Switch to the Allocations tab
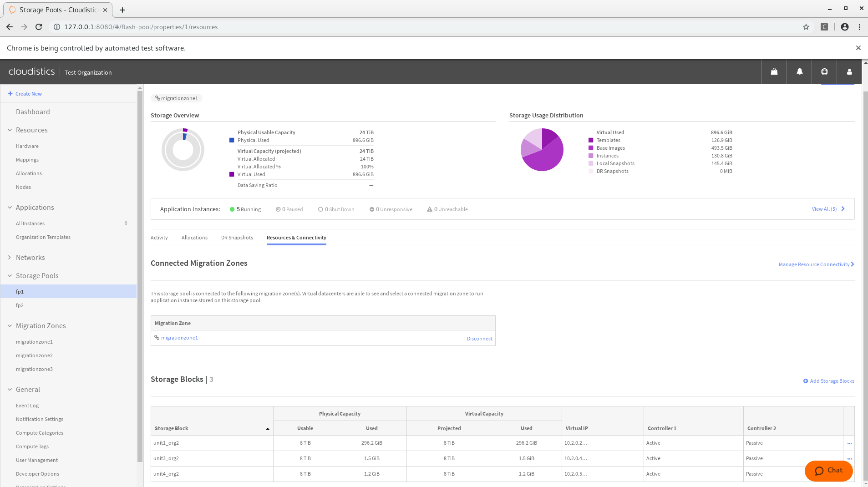 coord(194,238)
